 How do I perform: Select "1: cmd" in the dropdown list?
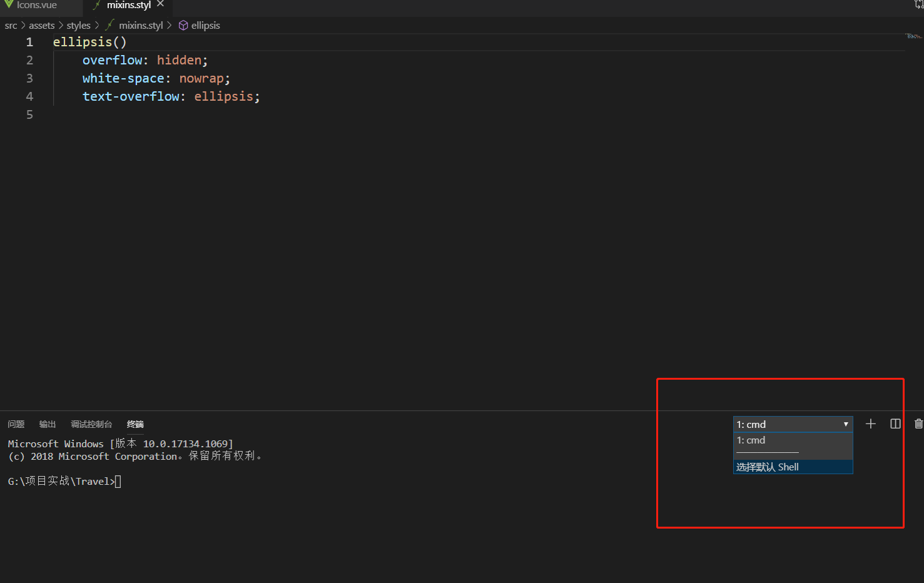pos(751,440)
